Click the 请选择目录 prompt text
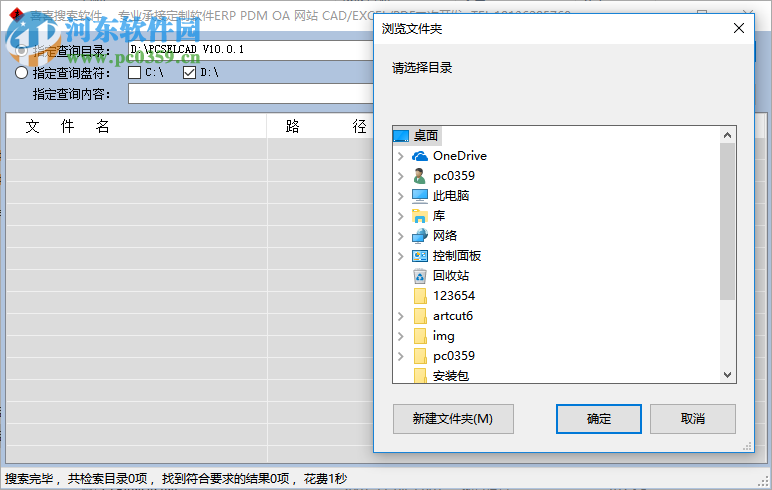 422,68
